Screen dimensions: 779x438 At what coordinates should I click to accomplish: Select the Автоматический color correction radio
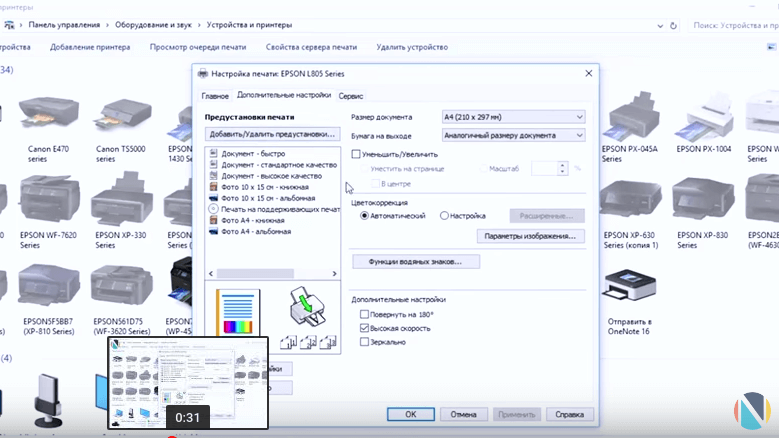click(364, 216)
